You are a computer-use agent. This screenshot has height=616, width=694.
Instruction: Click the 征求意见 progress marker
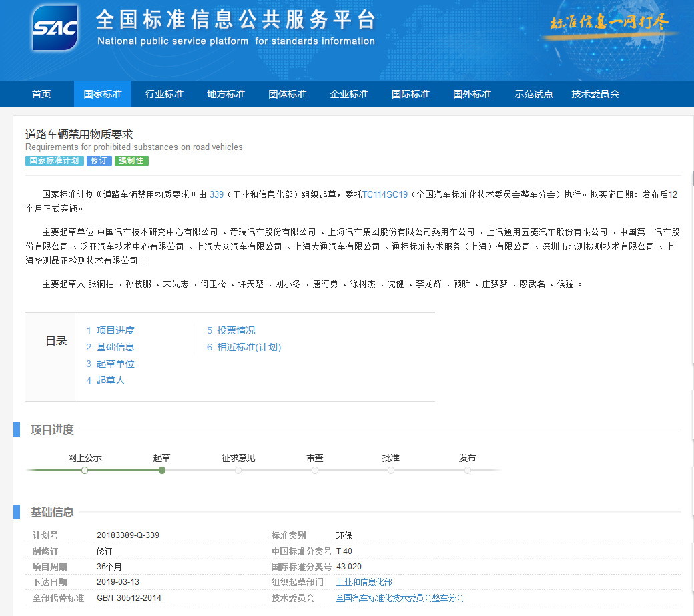[238, 470]
